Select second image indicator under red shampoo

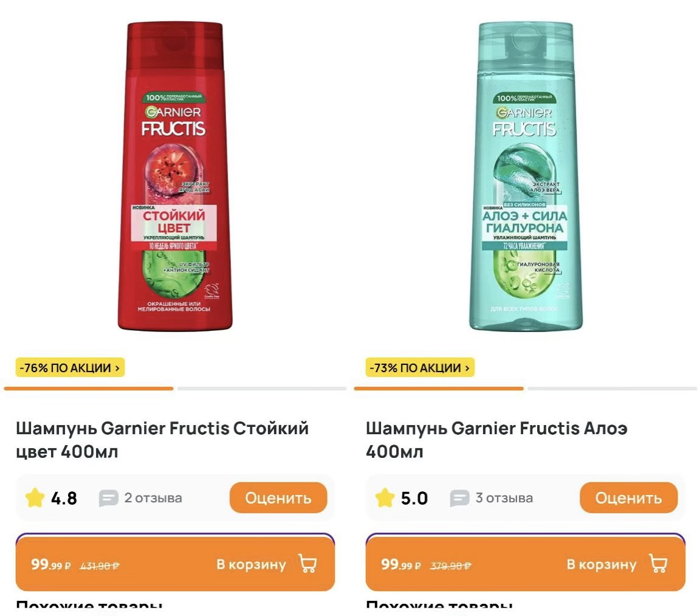(262, 389)
